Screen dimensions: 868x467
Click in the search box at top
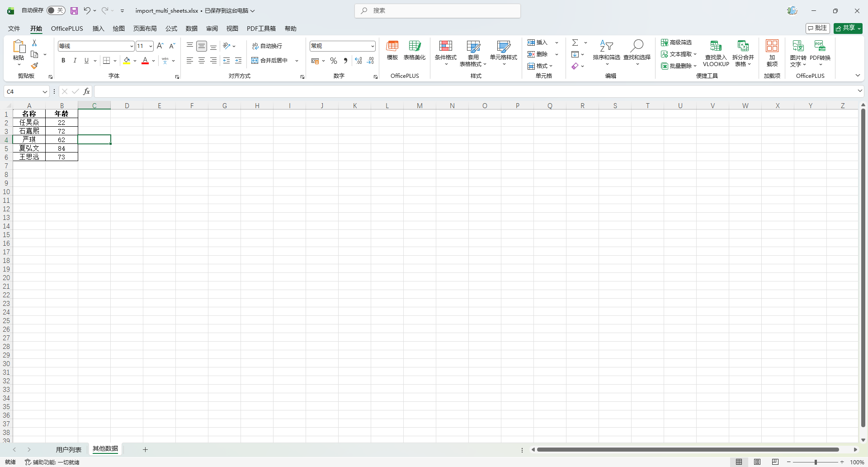pos(438,11)
